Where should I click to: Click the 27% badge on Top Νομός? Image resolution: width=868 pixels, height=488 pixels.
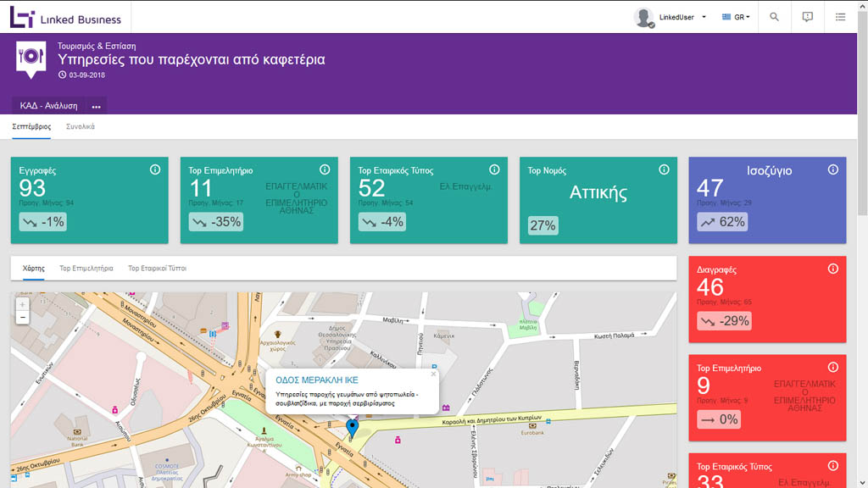tap(542, 225)
